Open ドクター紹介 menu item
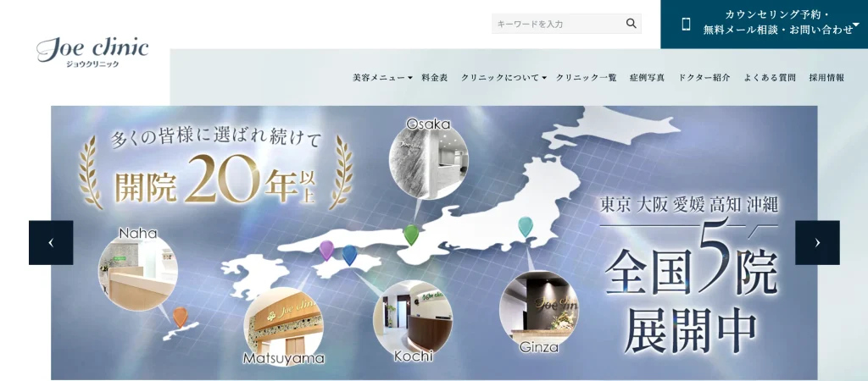868x381 pixels. (704, 78)
